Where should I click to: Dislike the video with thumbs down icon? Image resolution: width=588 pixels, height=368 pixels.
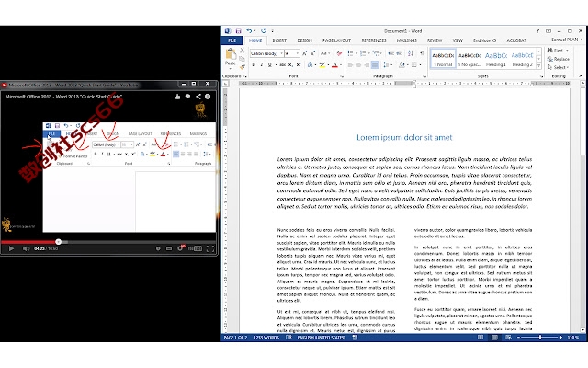(187, 97)
